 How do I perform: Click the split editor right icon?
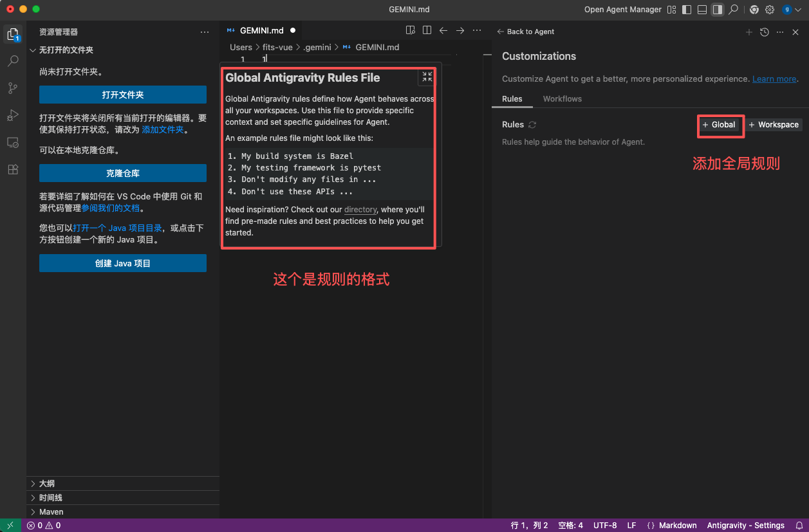click(x=427, y=30)
